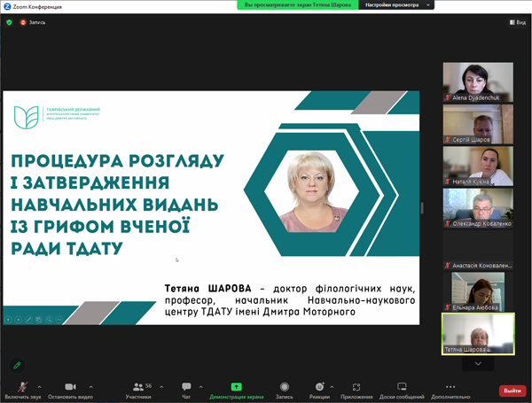
Task: Click slide see-all-slides control
Action: [x=39, y=319]
